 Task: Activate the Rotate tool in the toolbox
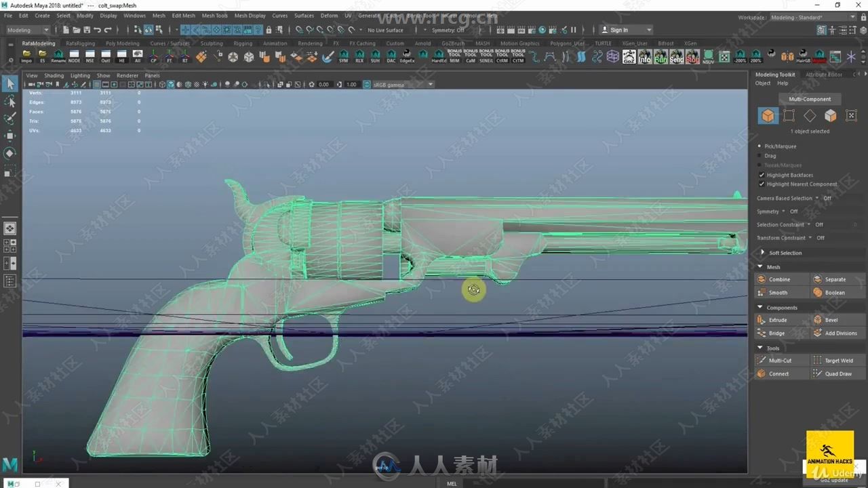click(9, 154)
